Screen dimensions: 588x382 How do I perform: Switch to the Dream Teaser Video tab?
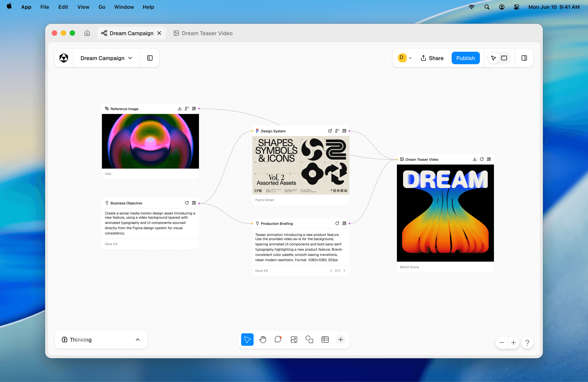point(203,33)
